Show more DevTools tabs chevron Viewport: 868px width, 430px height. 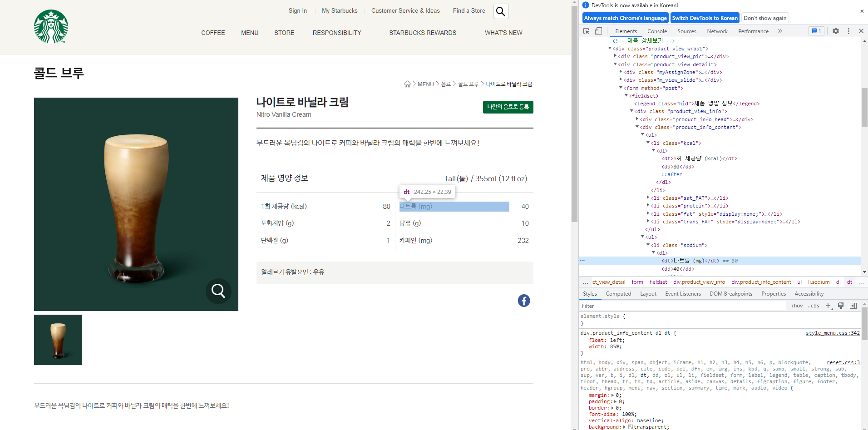(x=780, y=31)
